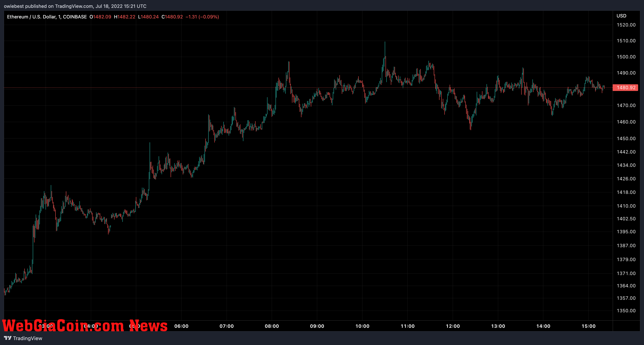The image size is (644, 345).
Task: Click the 07:00 time axis label
Action: (226, 326)
